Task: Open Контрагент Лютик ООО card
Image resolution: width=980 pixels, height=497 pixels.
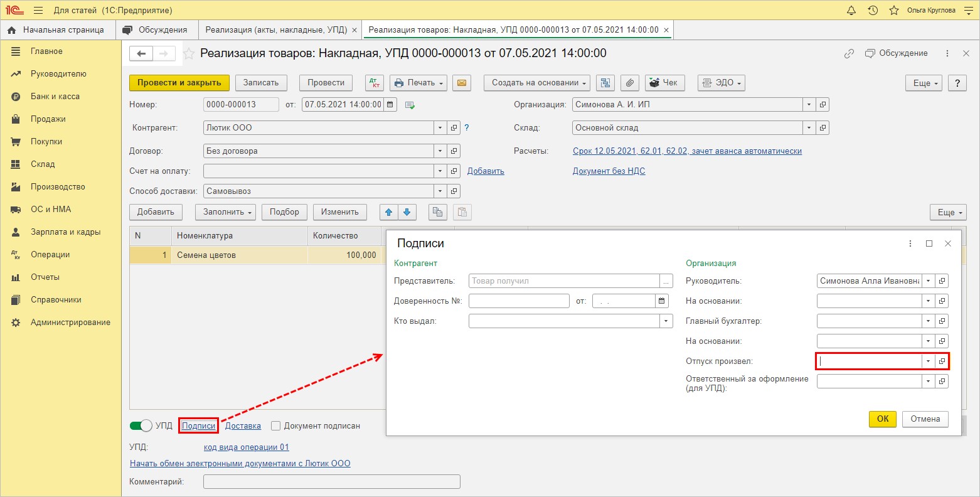Action: [455, 128]
